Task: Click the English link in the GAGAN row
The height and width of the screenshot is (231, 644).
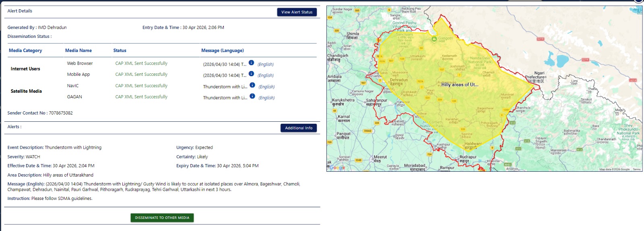Action: pos(266,98)
